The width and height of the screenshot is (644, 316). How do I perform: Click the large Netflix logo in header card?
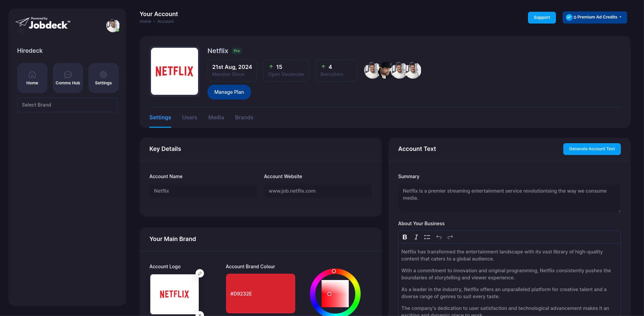pos(175,71)
